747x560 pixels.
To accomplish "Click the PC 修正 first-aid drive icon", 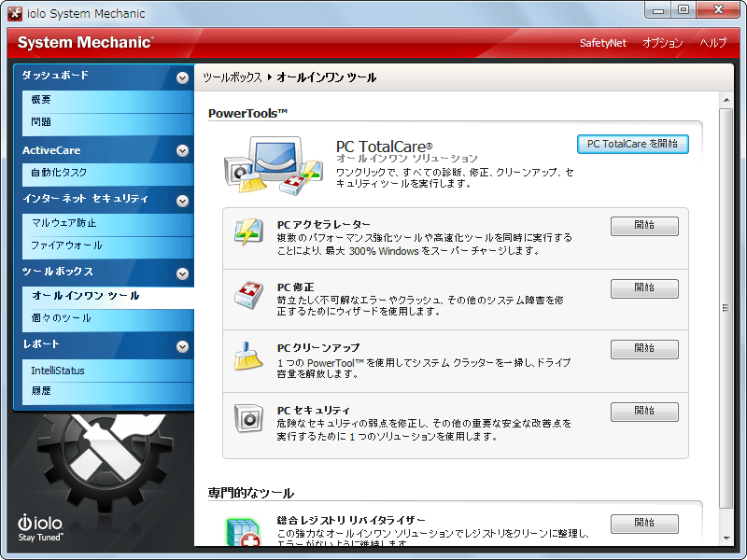I will (x=248, y=294).
